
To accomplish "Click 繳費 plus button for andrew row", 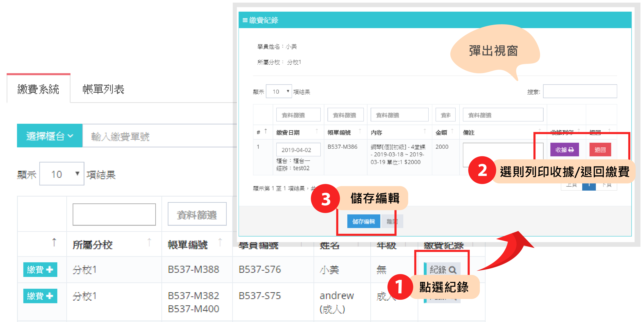I will tap(40, 296).
